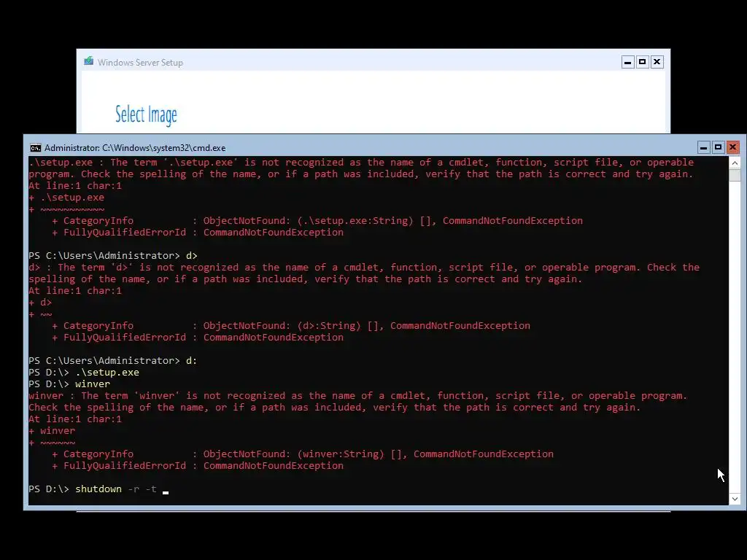Close the Windows Server Setup window
This screenshot has height=560, width=747.
point(657,62)
